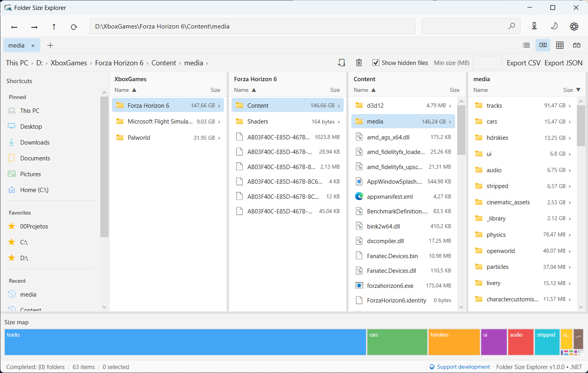Screen dimensions: 588x373
Task: Switch to split panes view layout
Action: click(x=577, y=45)
